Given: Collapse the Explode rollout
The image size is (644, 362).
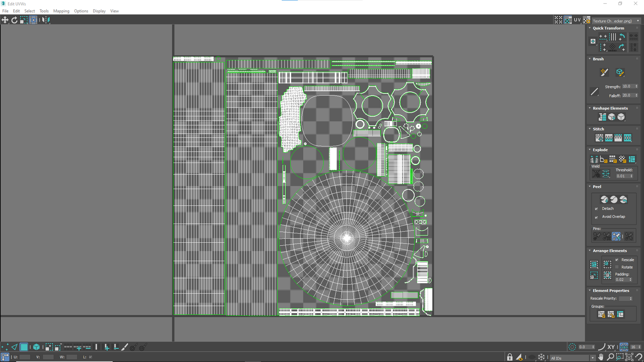Looking at the screenshot, I should pos(590,150).
